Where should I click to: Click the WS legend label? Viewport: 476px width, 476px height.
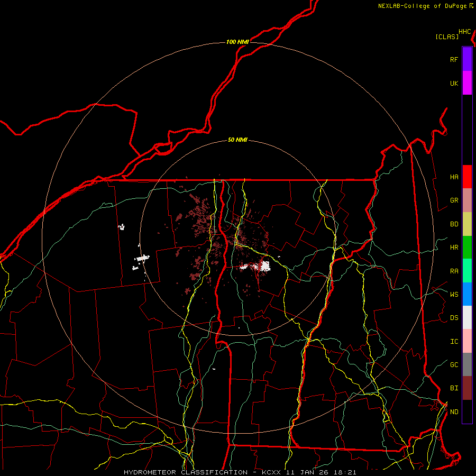point(454,294)
